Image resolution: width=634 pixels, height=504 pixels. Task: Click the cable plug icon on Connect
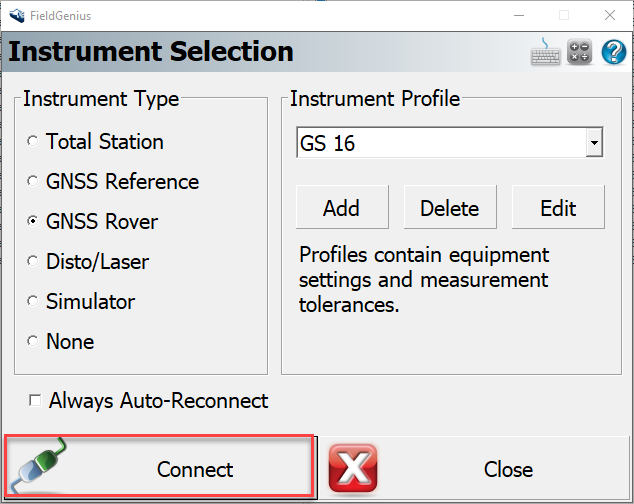42,469
